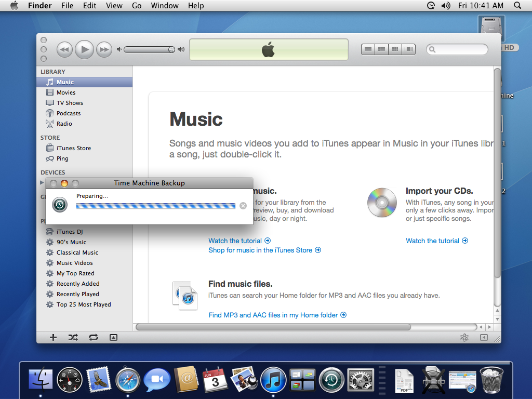Select Recently Added playlist
Screen dimensions: 532x399
[x=85, y=284]
